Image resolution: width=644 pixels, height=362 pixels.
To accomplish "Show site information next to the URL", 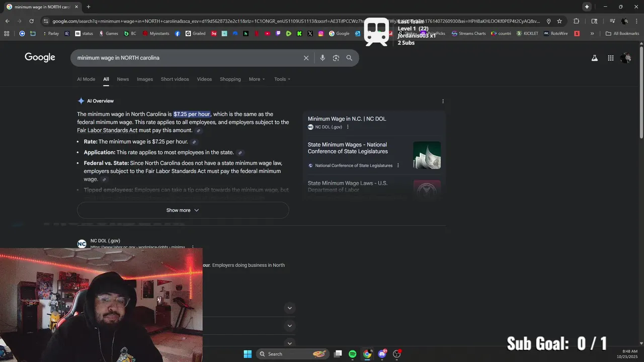I will coord(46,21).
